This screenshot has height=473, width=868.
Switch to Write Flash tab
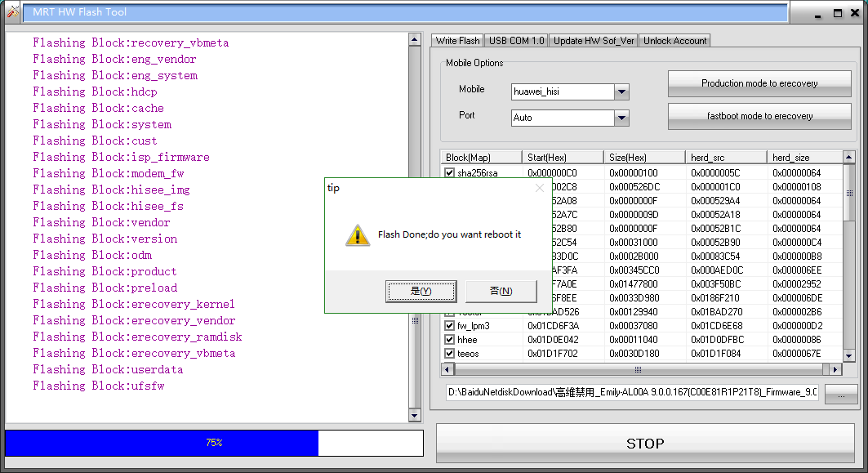457,40
